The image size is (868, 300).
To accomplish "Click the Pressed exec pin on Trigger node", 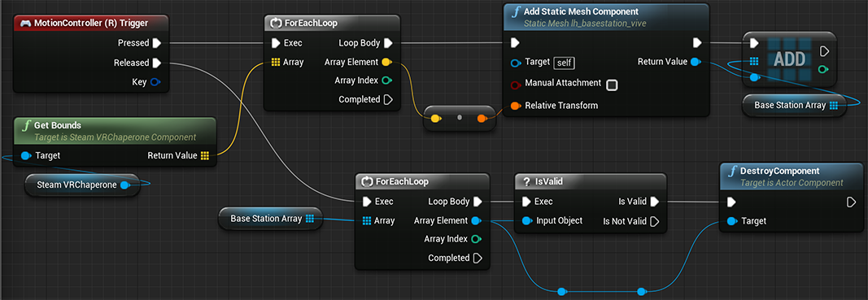I will pos(157,42).
